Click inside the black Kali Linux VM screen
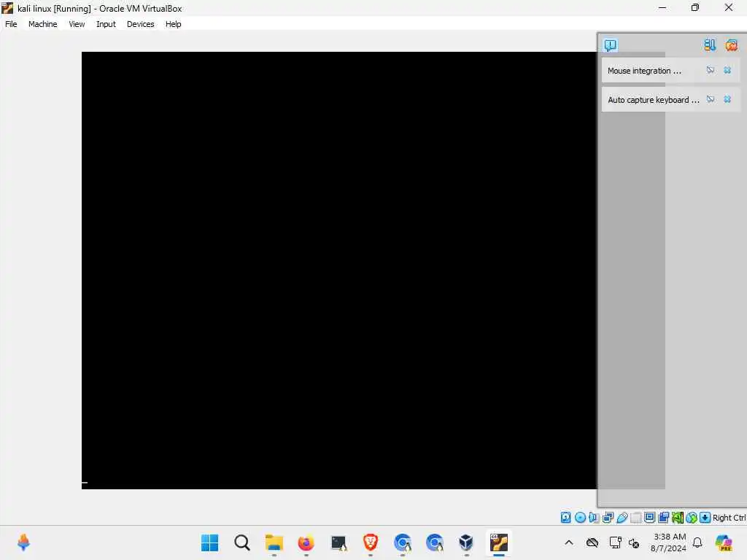The width and height of the screenshot is (747, 560). (339, 270)
